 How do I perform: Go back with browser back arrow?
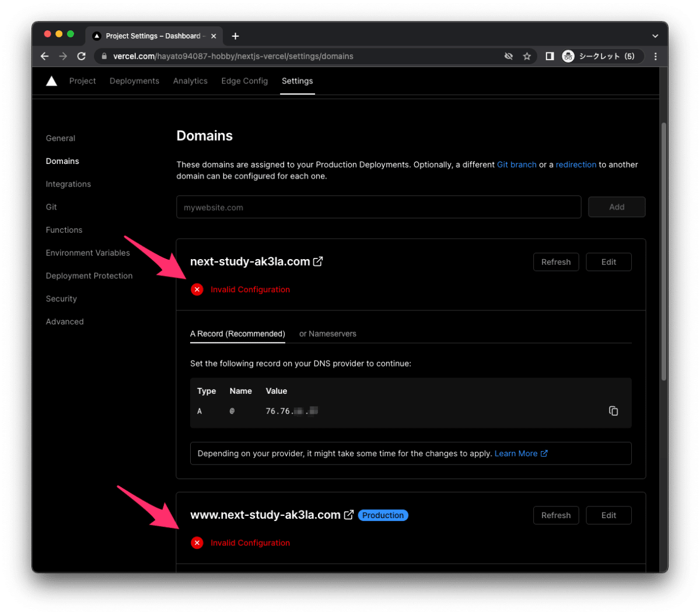pos(45,56)
